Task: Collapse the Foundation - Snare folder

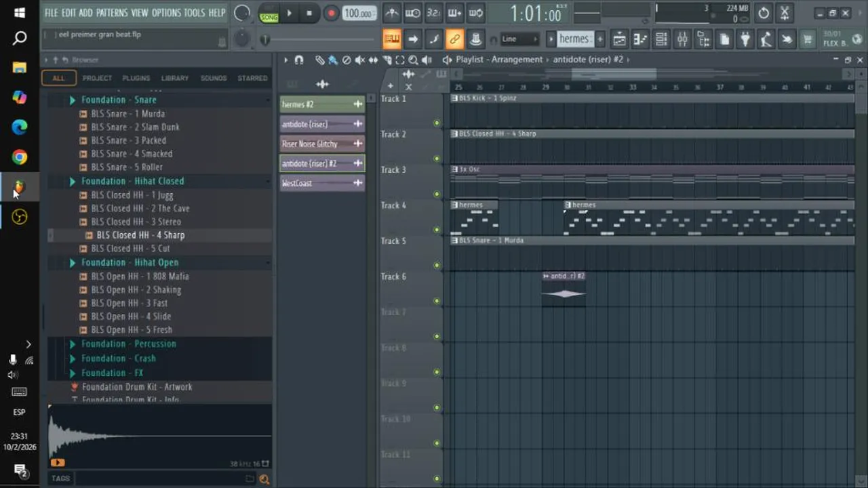Action: pos(72,100)
